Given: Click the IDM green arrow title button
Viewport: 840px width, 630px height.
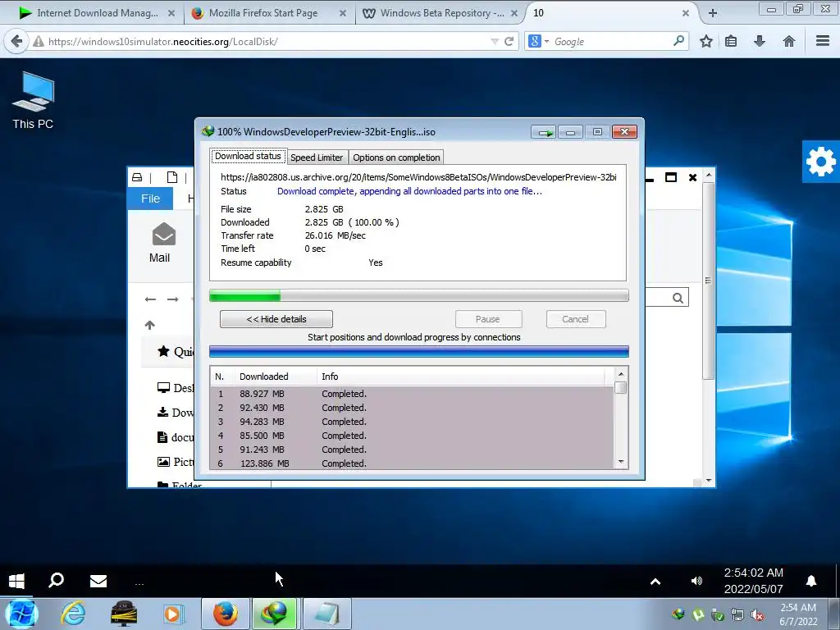Looking at the screenshot, I should [x=544, y=132].
